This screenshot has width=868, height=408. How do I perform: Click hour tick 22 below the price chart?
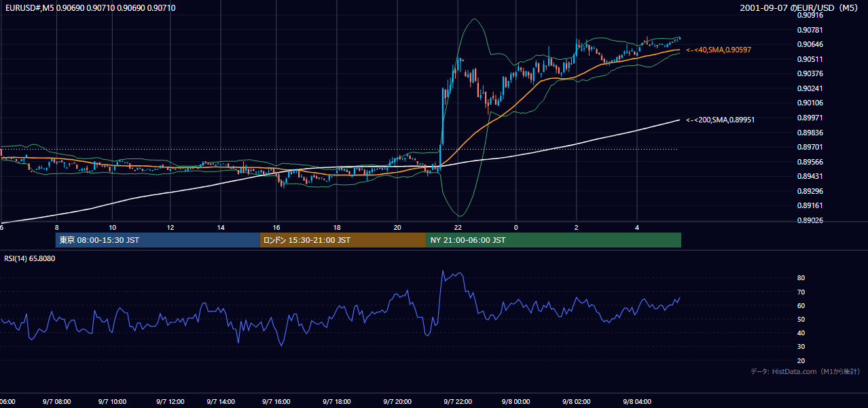click(x=458, y=227)
